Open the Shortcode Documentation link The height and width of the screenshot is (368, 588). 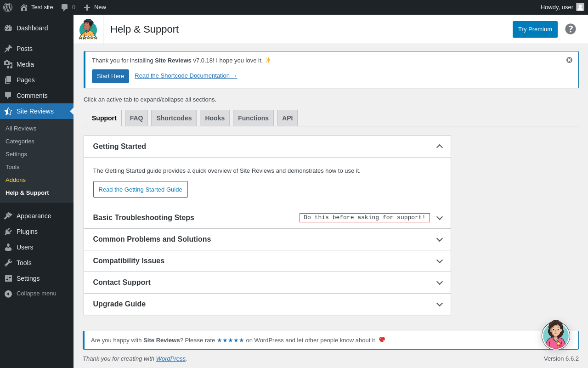[x=186, y=76]
